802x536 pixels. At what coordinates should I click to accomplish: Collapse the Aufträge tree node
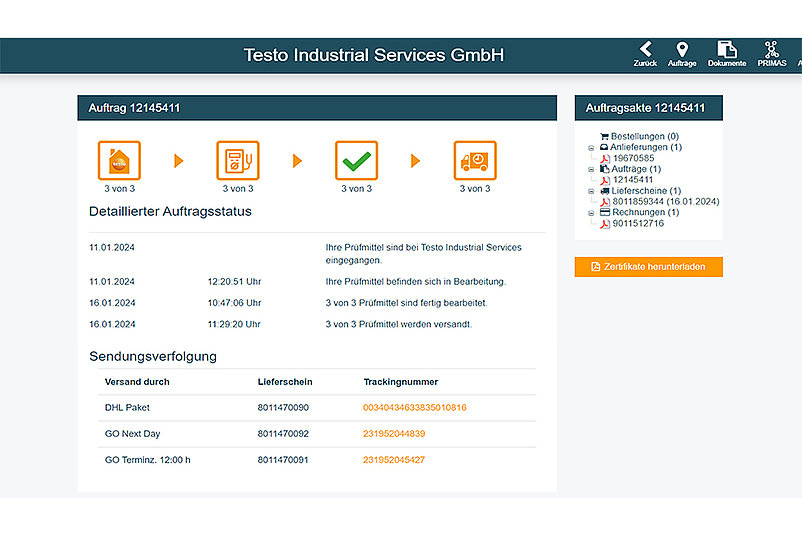591,169
